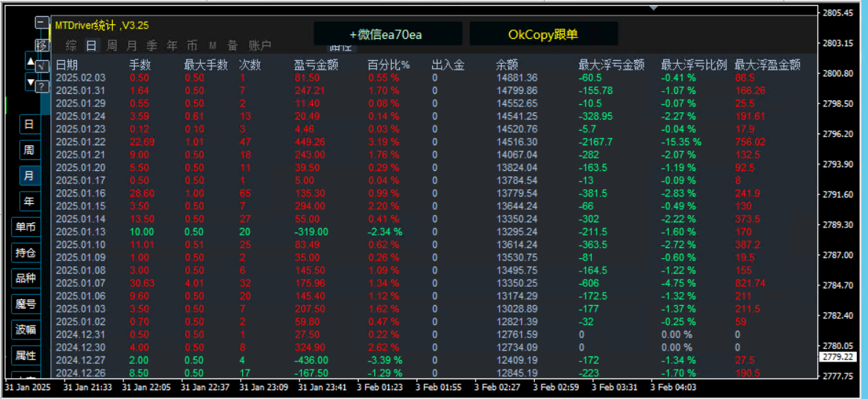Click the 次数 column header
868x399 pixels.
[x=249, y=65]
